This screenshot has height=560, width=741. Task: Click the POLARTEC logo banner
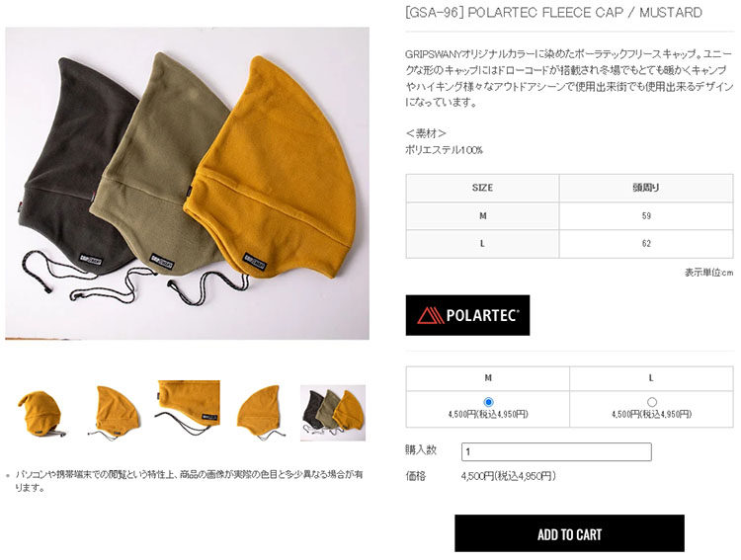[x=467, y=315]
